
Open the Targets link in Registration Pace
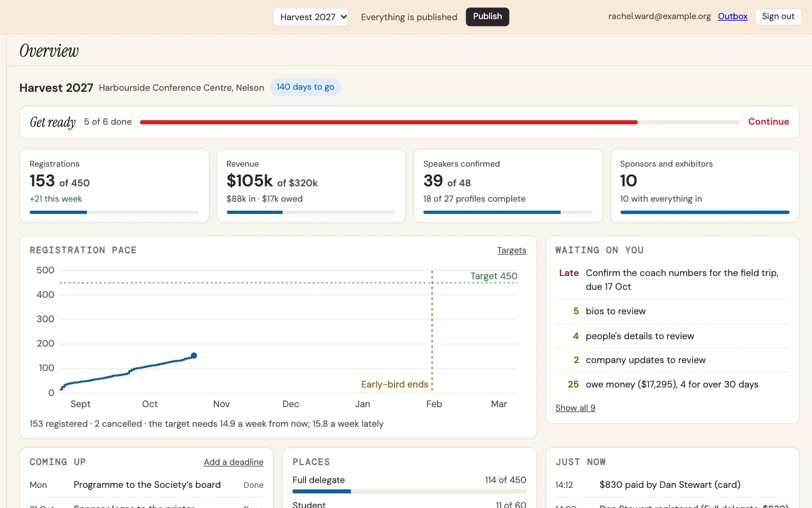tap(512, 251)
